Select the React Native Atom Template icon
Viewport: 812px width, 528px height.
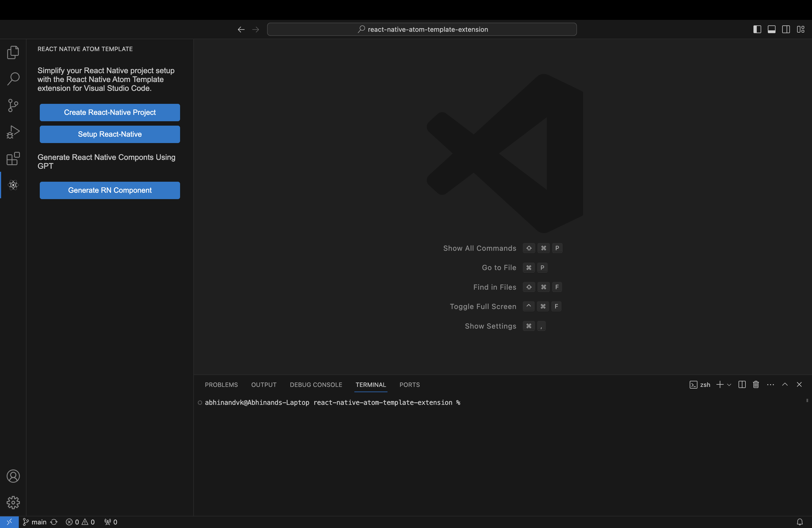[x=13, y=185]
